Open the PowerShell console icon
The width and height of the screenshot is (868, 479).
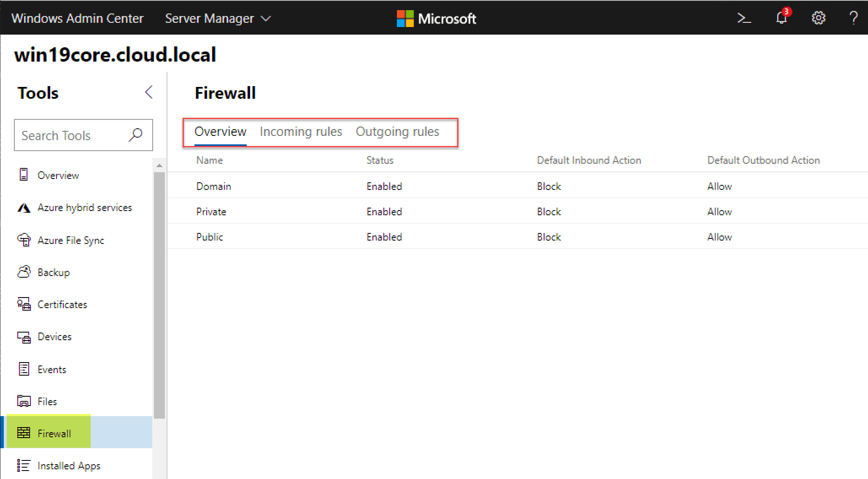pos(744,18)
